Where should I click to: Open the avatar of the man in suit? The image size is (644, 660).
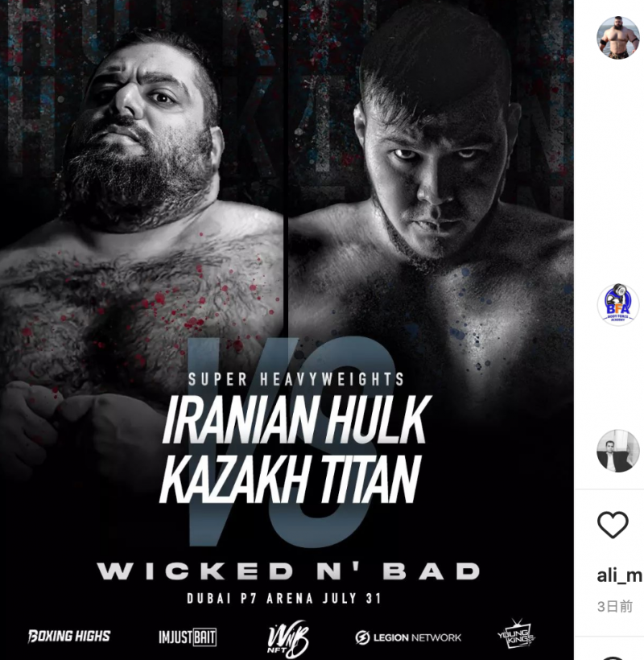pyautogui.click(x=618, y=451)
